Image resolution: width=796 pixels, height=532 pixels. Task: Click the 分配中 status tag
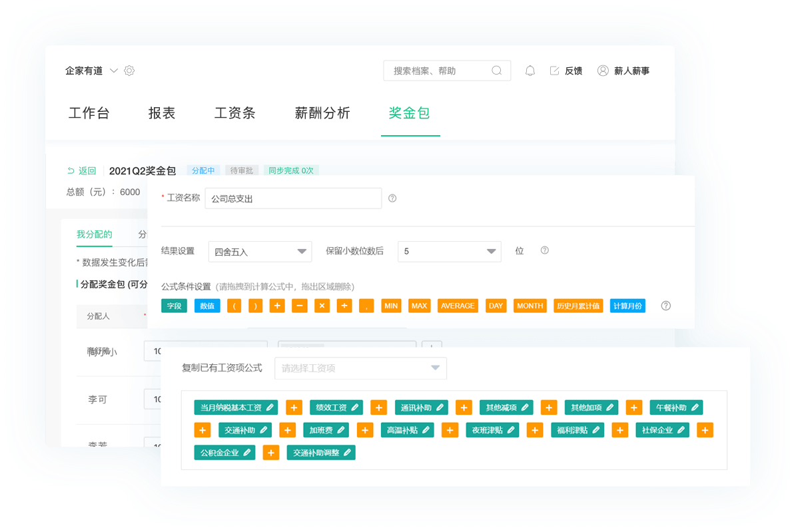(x=203, y=170)
